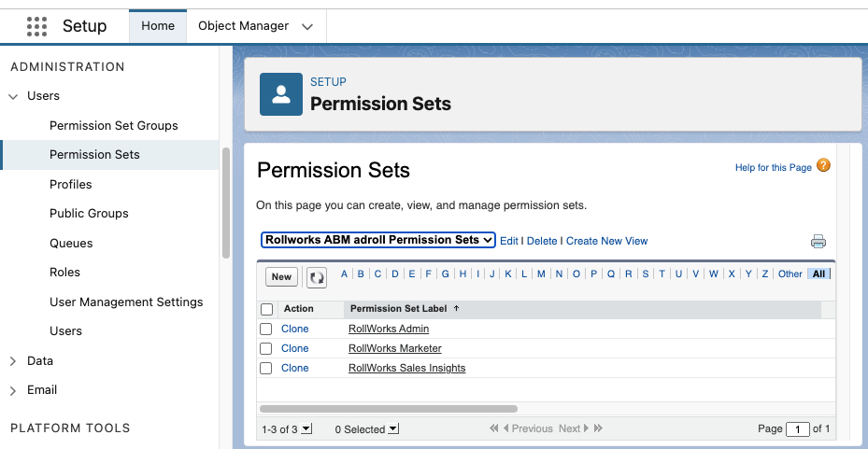868x449 pixels.
Task: Go to last page arrows icon
Action: (x=598, y=428)
